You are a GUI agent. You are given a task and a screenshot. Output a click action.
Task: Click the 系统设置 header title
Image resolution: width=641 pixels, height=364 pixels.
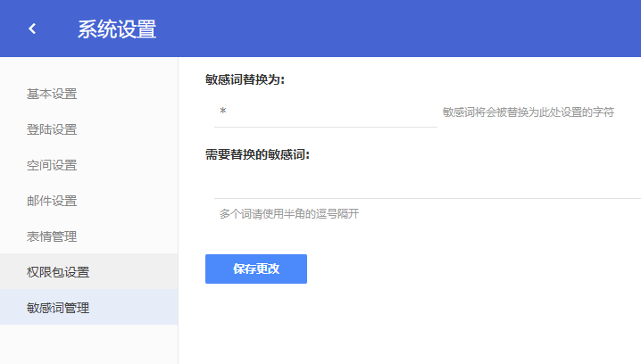[116, 29]
